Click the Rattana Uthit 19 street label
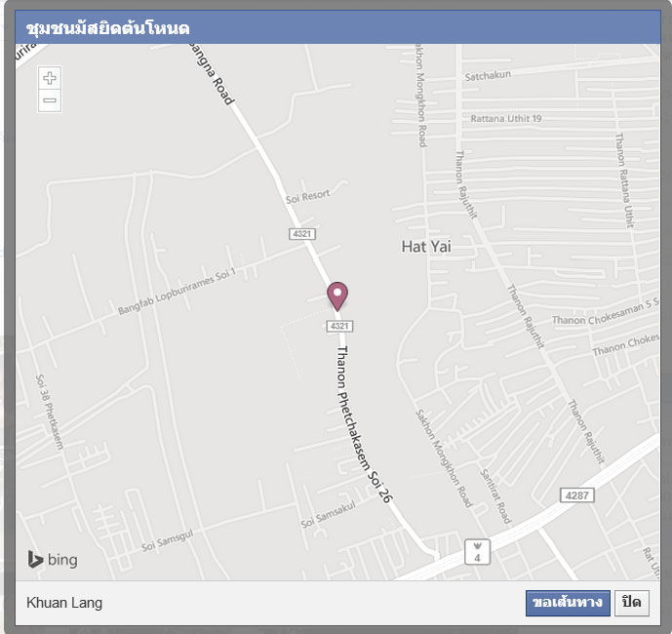672x634 pixels. [506, 118]
